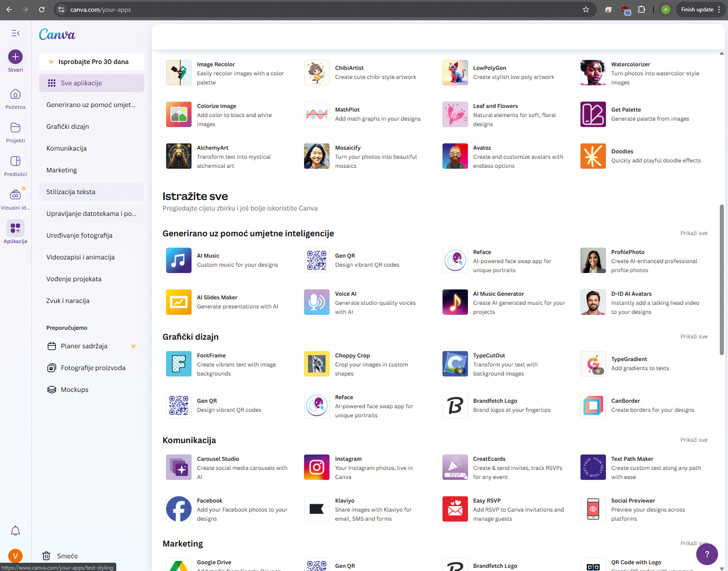Open Uređivanje fotografija category
The image size is (728, 571).
(79, 236)
